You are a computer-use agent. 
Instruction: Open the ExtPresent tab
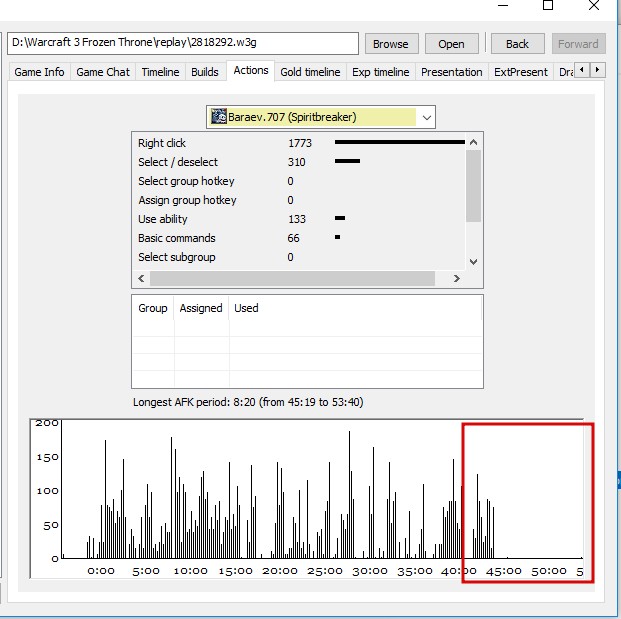tap(521, 72)
